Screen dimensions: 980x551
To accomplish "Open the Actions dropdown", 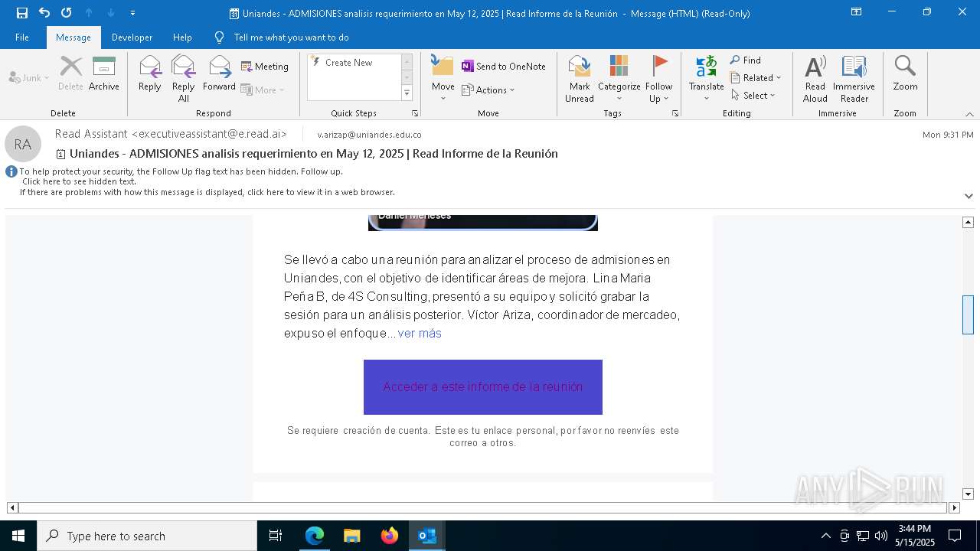I will point(488,90).
